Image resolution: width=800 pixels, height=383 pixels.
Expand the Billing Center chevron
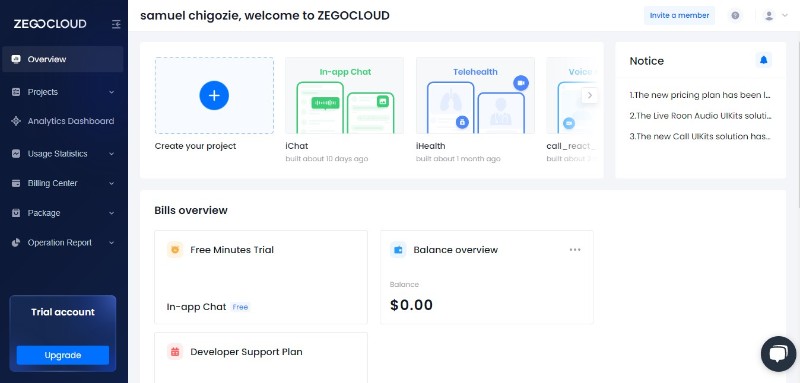pos(111,184)
